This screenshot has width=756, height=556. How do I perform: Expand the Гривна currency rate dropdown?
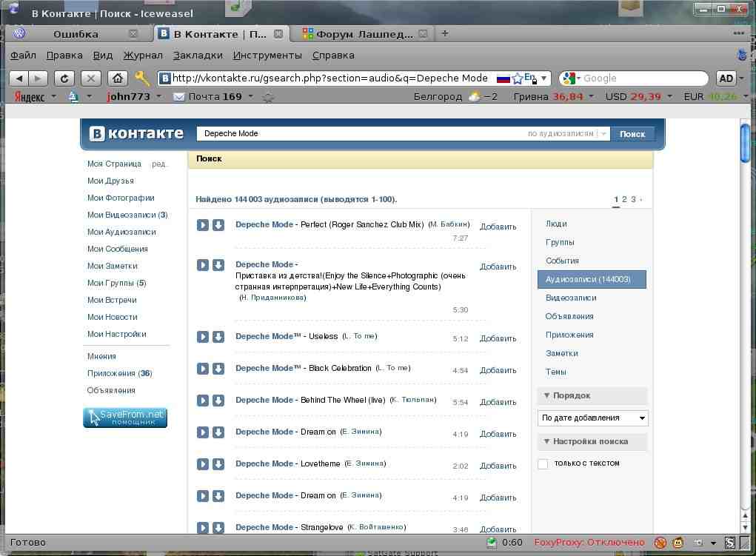(591, 96)
